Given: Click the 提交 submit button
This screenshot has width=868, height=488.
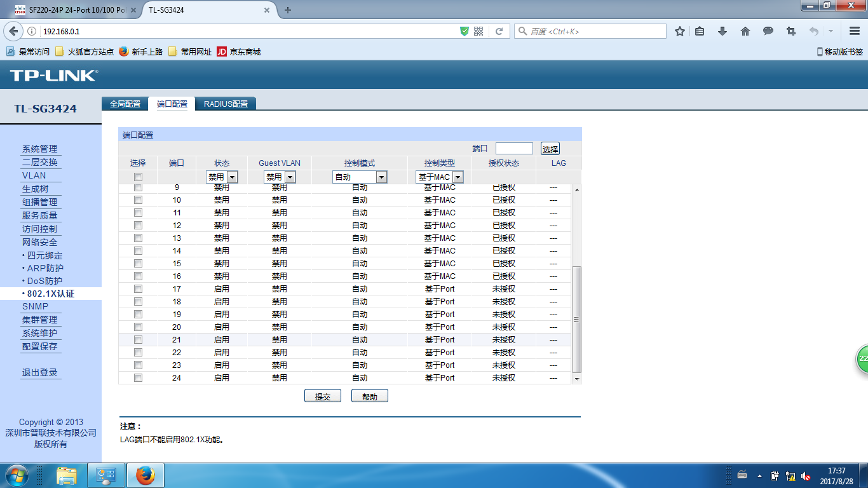Looking at the screenshot, I should tap(323, 396).
